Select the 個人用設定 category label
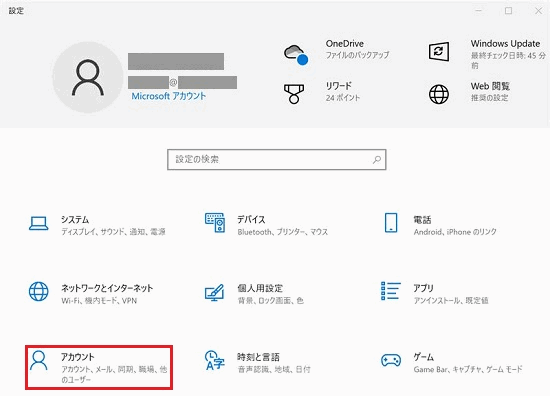Screen dimensions: 550x396 pyautogui.click(x=260, y=288)
